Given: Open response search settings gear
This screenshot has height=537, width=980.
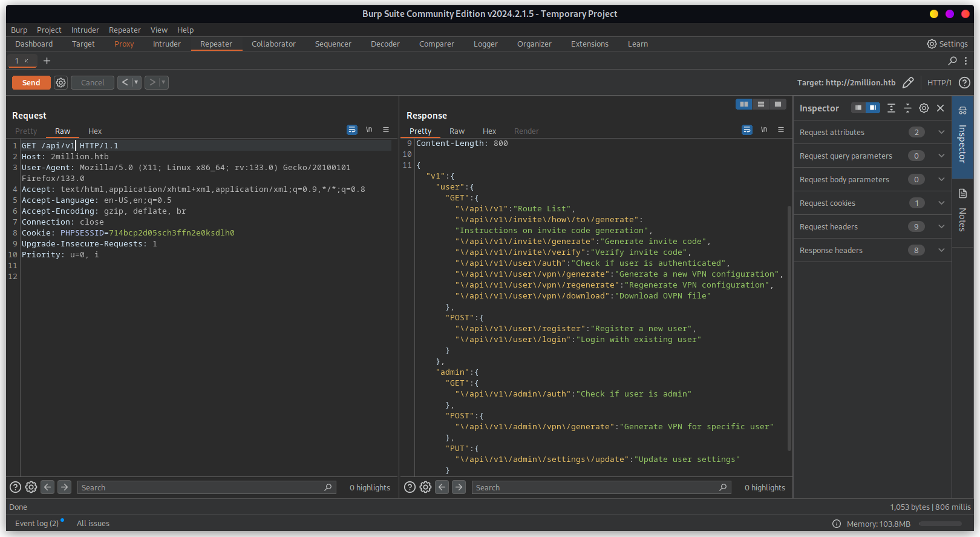Looking at the screenshot, I should [x=425, y=487].
